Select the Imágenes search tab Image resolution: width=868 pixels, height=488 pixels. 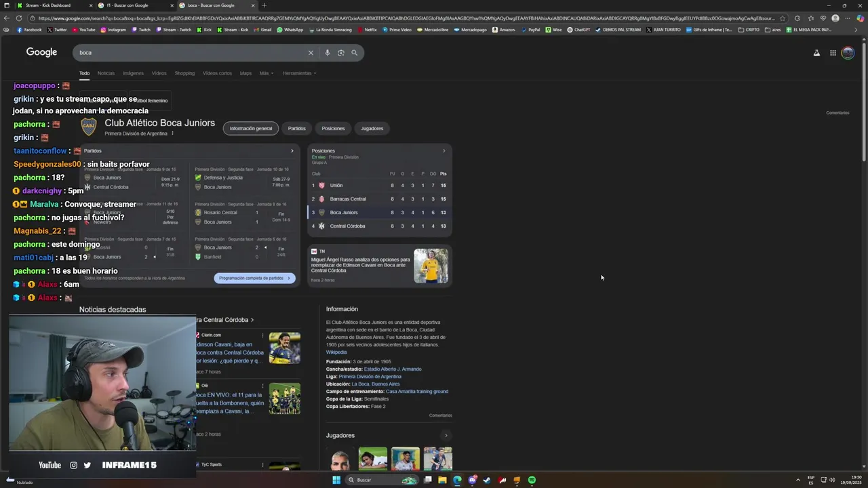pyautogui.click(x=133, y=73)
